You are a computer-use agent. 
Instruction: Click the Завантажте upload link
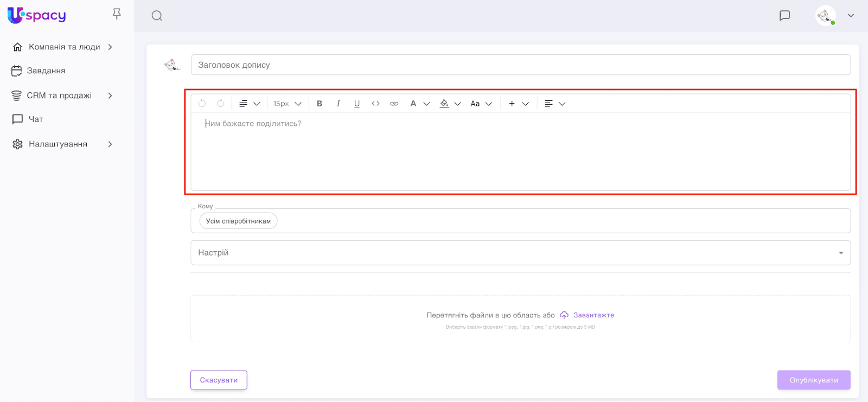(593, 315)
